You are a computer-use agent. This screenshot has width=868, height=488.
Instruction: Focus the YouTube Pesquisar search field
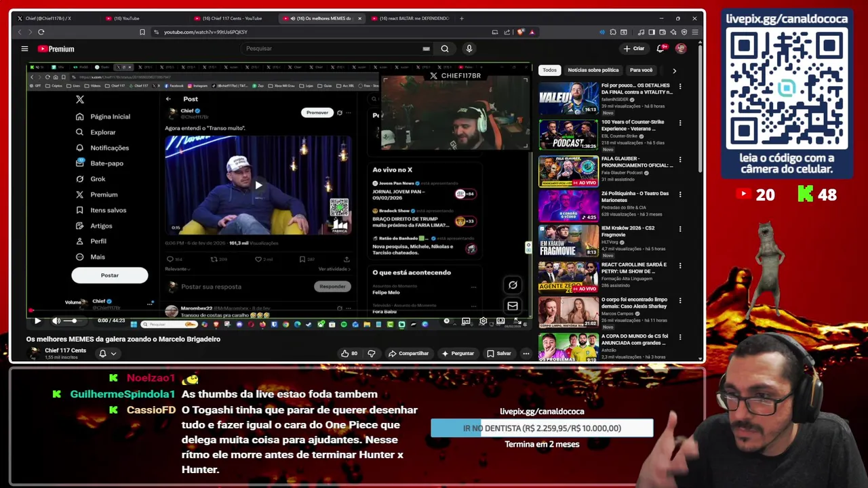point(332,49)
